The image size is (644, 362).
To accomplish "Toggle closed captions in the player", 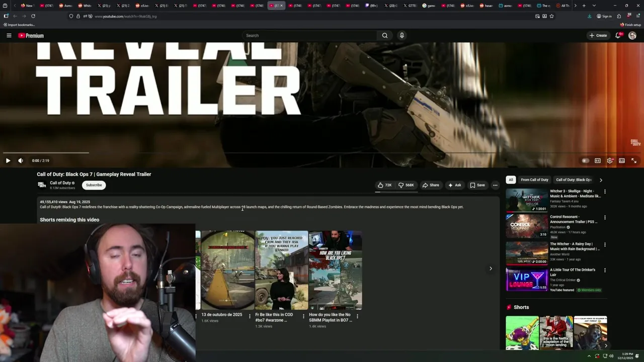I will (598, 160).
